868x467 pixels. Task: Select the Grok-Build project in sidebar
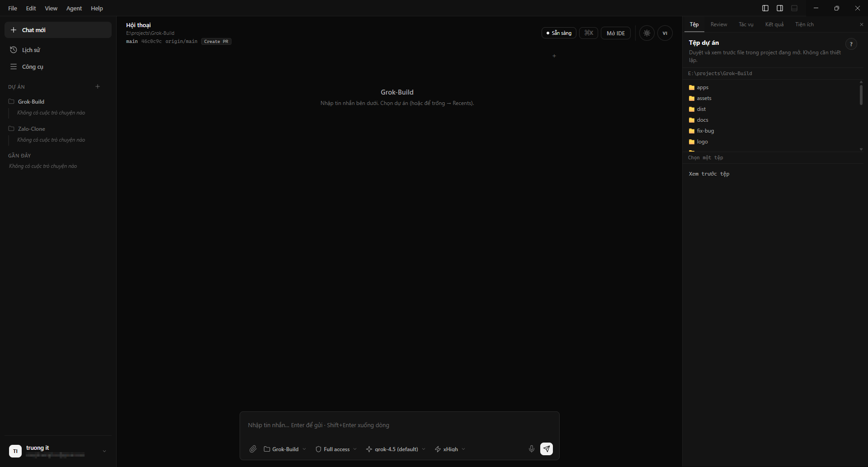[x=31, y=101]
